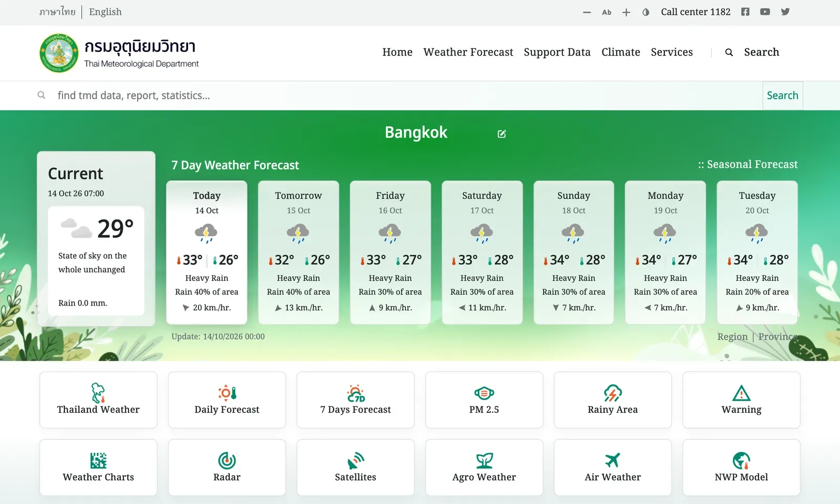
Task: Open the Facebook page icon
Action: pos(745,12)
